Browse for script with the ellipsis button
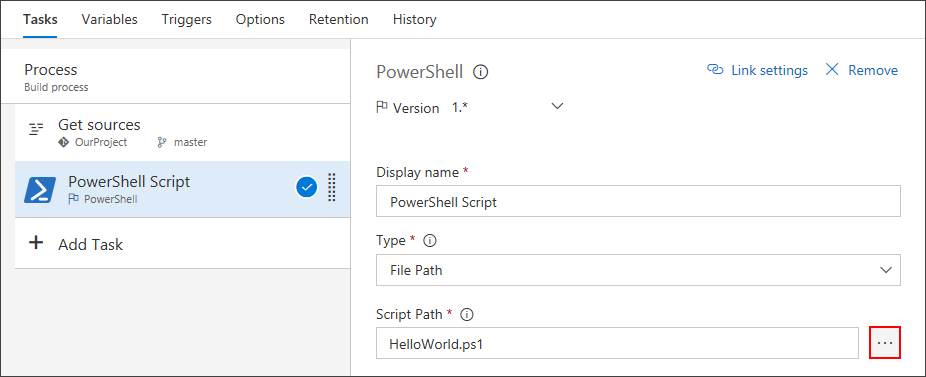Image resolution: width=926 pixels, height=377 pixels. point(885,343)
